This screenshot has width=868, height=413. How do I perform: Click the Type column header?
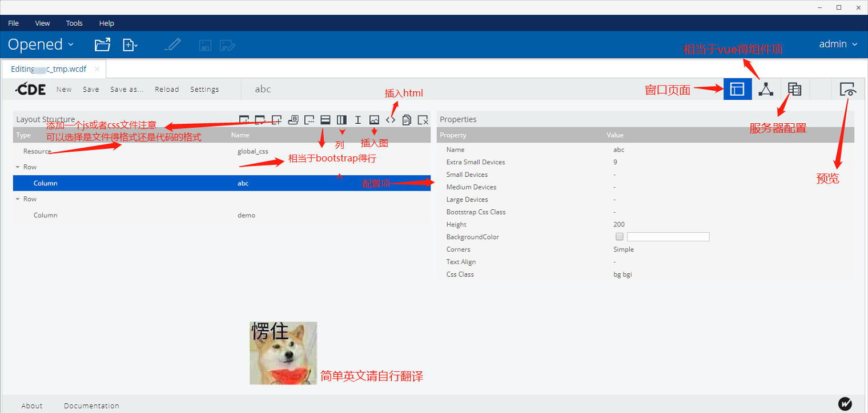pyautogui.click(x=24, y=135)
